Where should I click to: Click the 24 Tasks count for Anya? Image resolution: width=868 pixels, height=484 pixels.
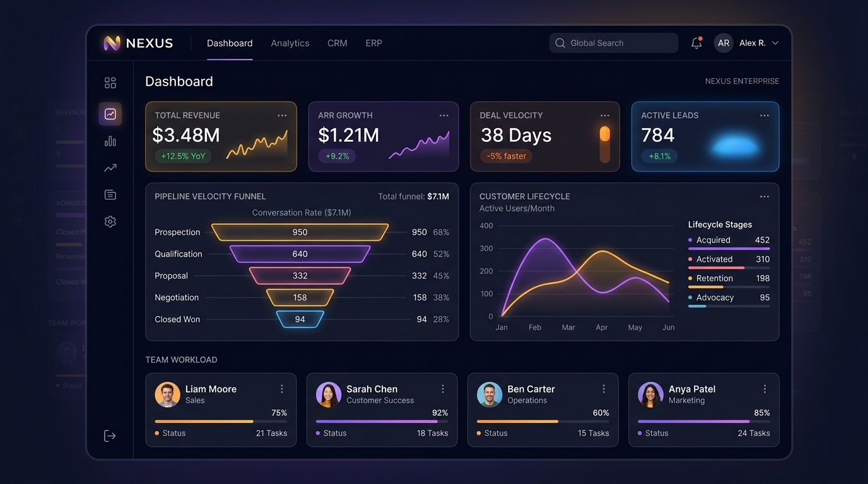(754, 433)
